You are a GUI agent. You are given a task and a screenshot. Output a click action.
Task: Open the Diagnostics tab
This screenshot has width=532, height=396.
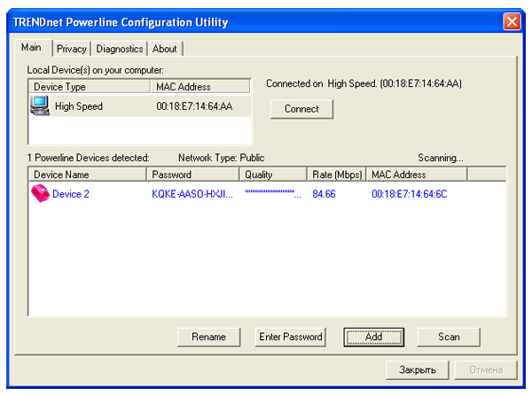click(x=120, y=49)
